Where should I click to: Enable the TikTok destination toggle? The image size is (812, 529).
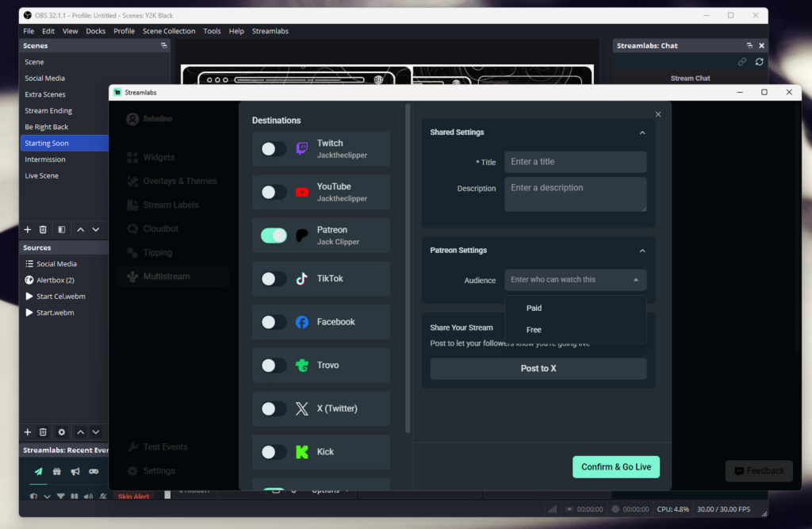pos(274,278)
